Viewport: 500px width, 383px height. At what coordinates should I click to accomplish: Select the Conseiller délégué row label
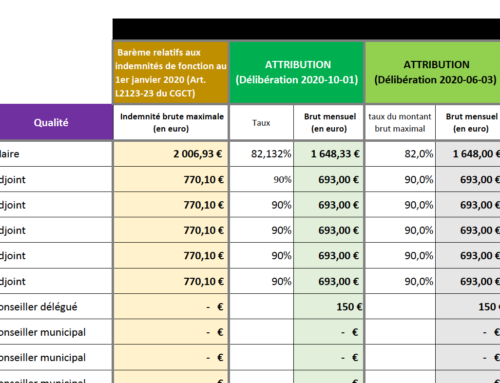tap(56, 307)
